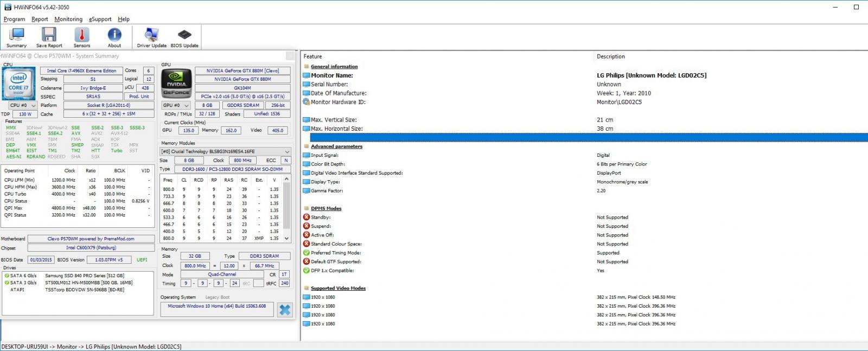Click the red X icon beside Standard Colour Space
Screen dimensions: 868x351
click(x=307, y=244)
